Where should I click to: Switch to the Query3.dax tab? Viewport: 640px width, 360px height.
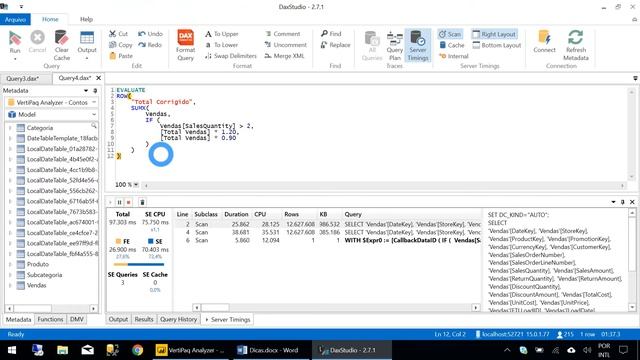(x=22, y=78)
